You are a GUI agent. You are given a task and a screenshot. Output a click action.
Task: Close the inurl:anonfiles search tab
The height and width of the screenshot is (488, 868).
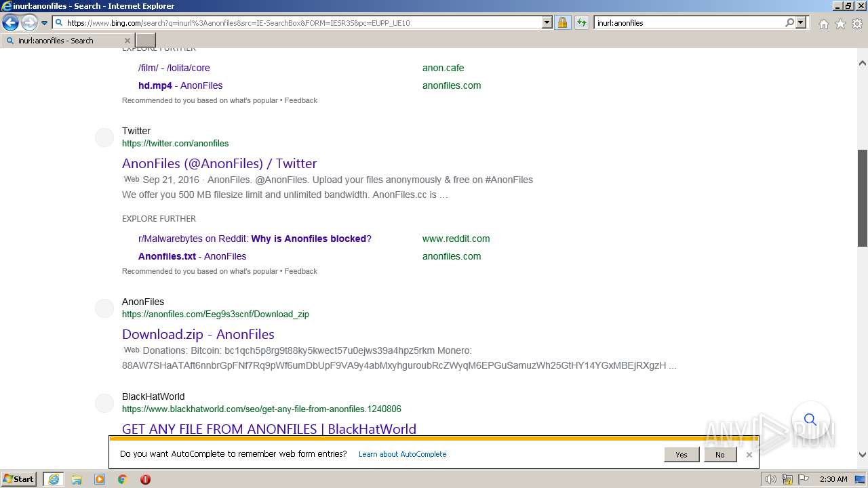click(127, 41)
